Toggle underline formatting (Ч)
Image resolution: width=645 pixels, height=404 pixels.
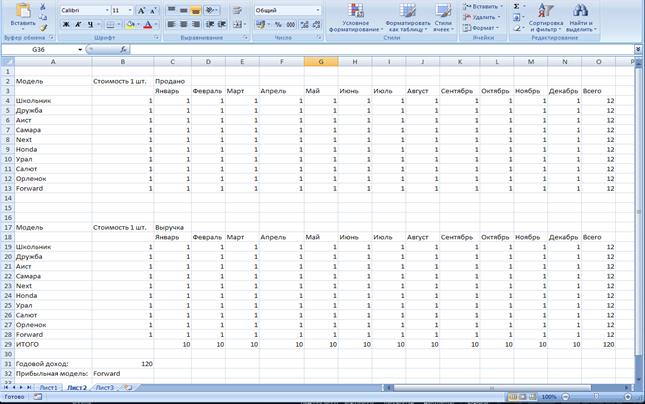(x=90, y=25)
